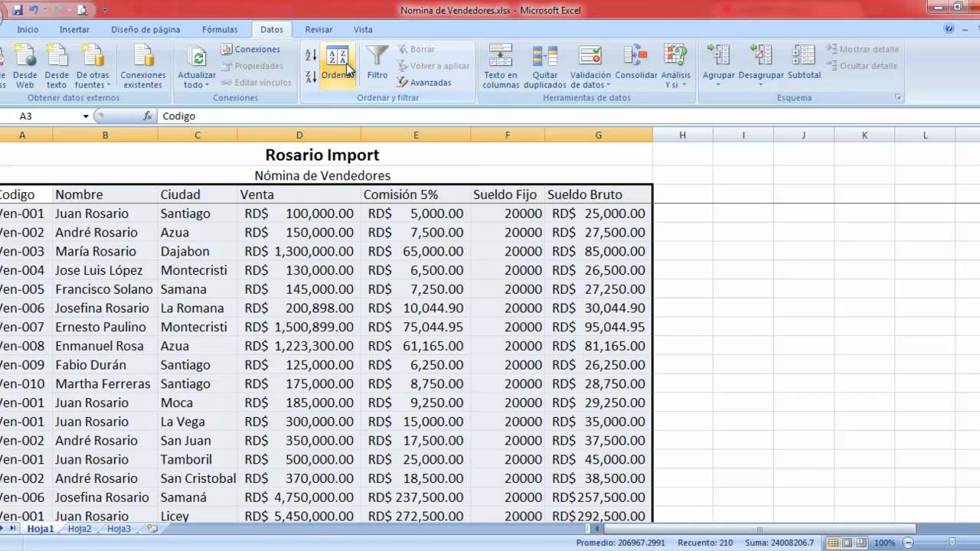Click Sort A to Z ascending icon
Screen dimensions: 980x551
click(311, 55)
